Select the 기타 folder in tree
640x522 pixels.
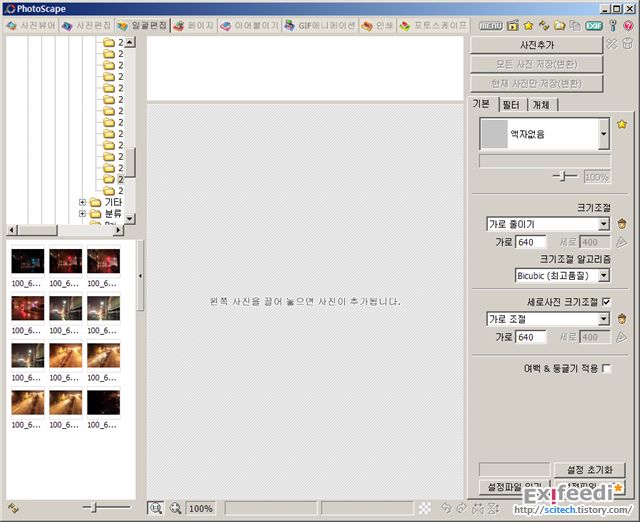click(x=113, y=202)
